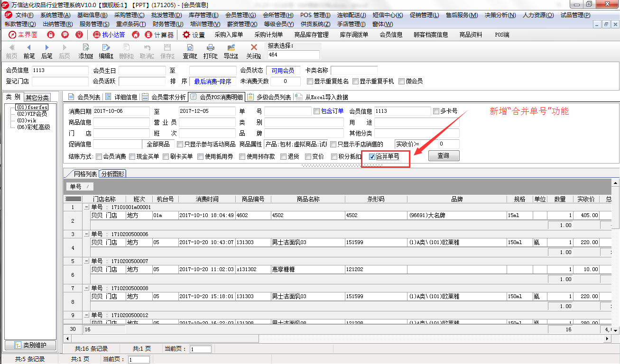This screenshot has width=620, height=364.
Task: Click vertical scrollbar down arrow of grid
Action: coord(615,330)
